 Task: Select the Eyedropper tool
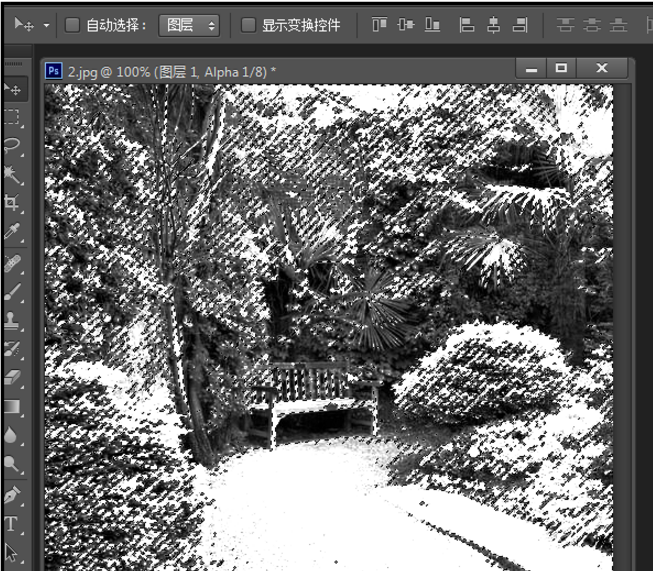tap(12, 231)
